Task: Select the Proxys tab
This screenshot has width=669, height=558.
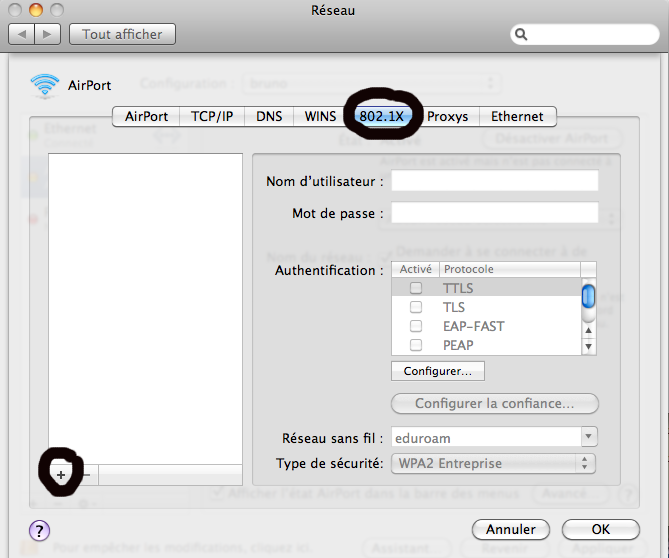Action: [448, 116]
